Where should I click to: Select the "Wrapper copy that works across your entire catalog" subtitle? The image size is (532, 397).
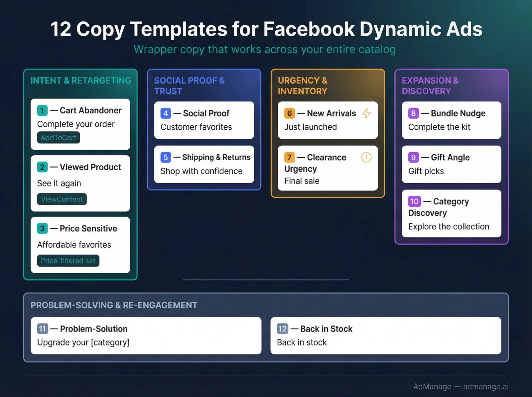[x=265, y=49]
